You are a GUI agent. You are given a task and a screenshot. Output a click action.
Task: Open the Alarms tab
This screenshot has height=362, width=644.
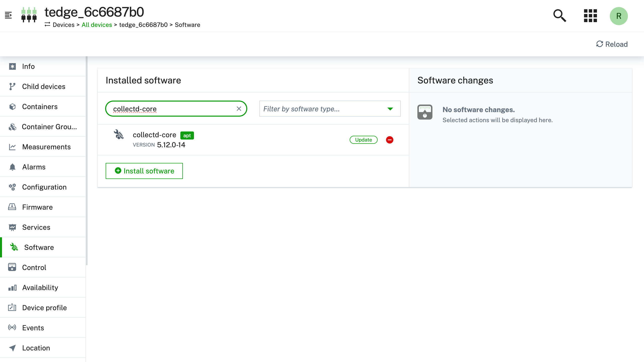(43, 167)
